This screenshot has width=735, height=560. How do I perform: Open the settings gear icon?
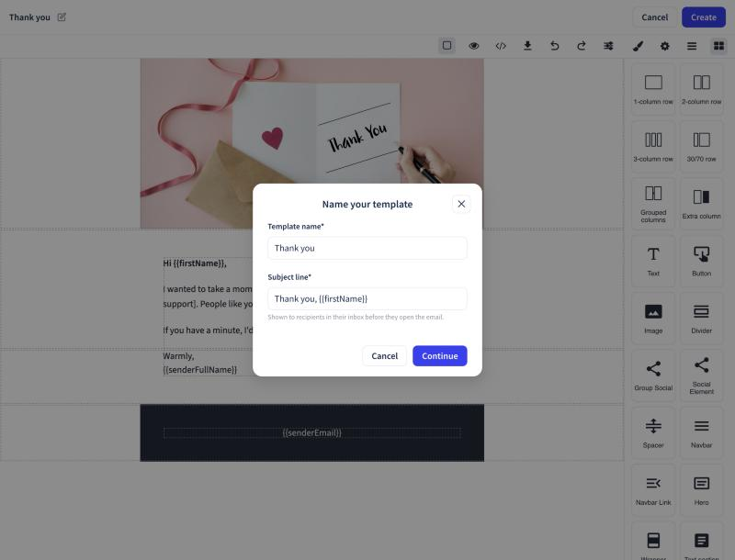(664, 45)
